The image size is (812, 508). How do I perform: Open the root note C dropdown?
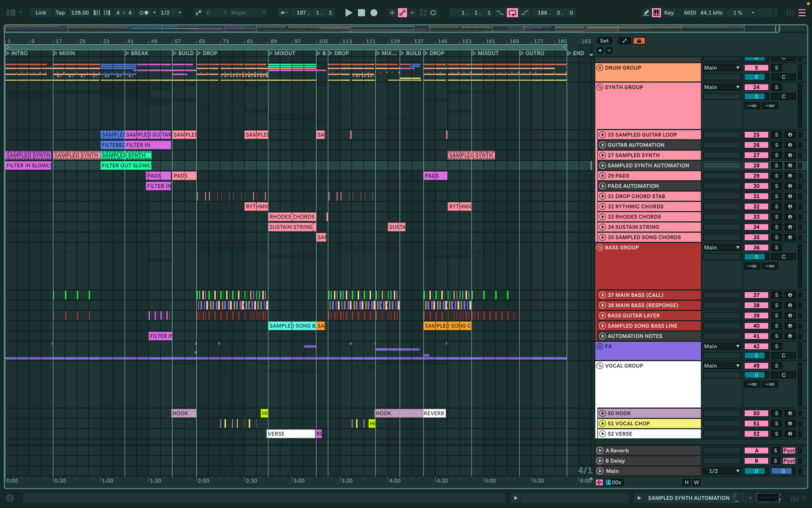point(217,13)
